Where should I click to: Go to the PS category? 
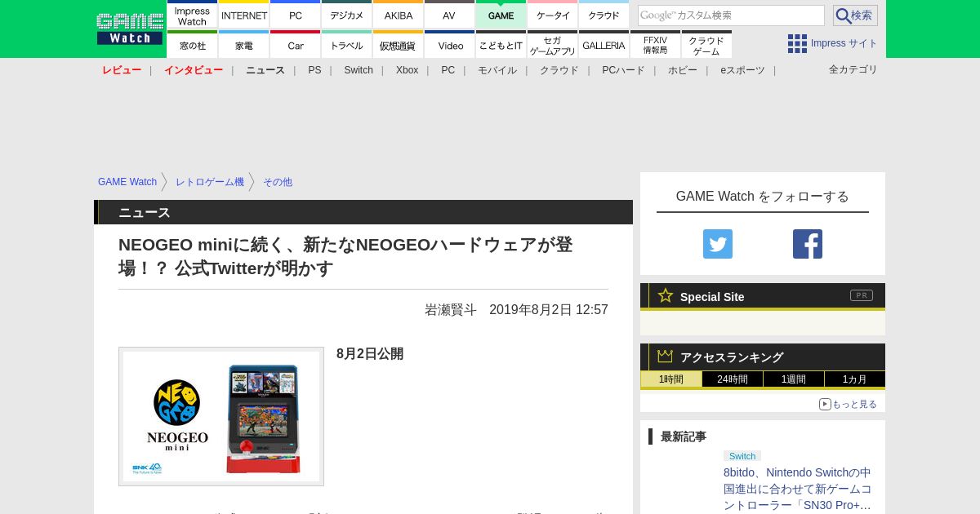click(x=314, y=70)
